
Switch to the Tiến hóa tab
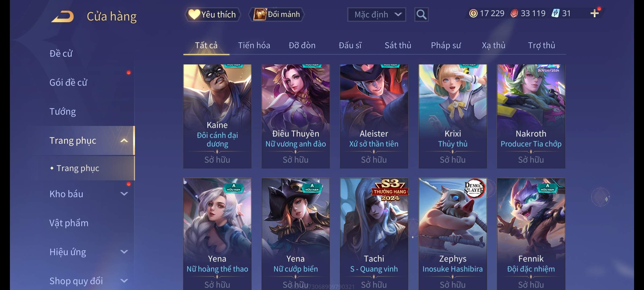[254, 45]
